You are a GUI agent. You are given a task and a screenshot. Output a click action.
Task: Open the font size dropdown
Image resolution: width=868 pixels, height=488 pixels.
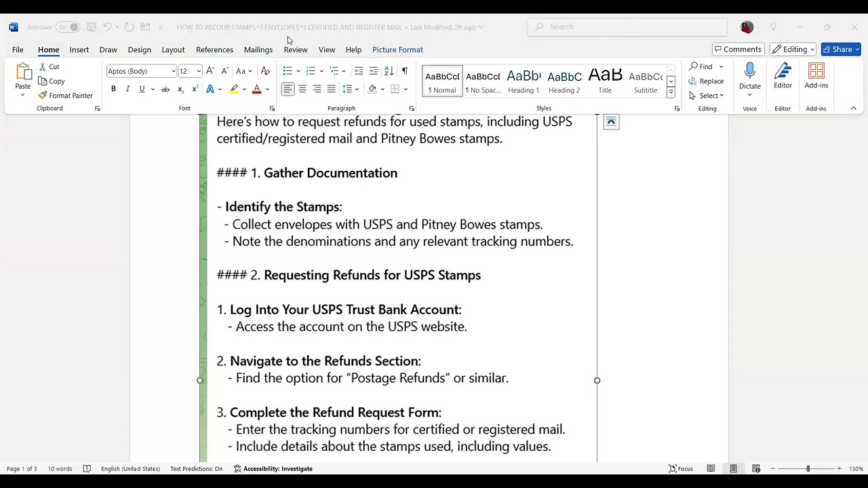(x=199, y=71)
